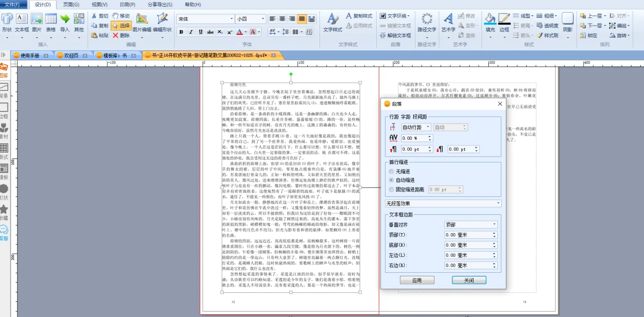
Task: Click the Bold formatting icon
Action: pos(181,32)
